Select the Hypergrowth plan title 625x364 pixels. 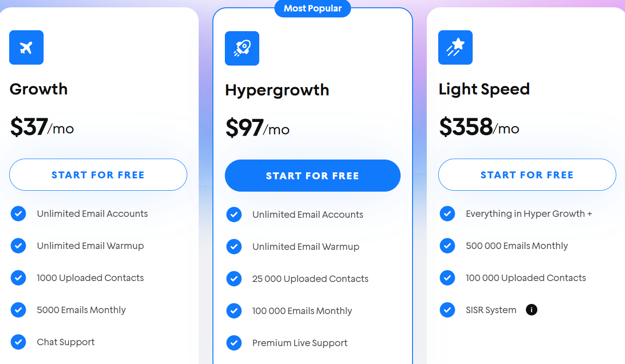pos(277,90)
